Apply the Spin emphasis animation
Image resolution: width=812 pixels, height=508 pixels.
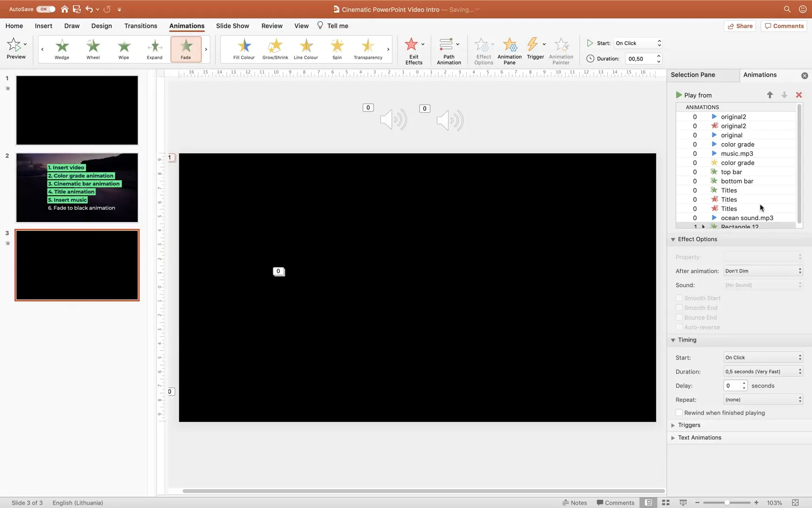(337, 49)
